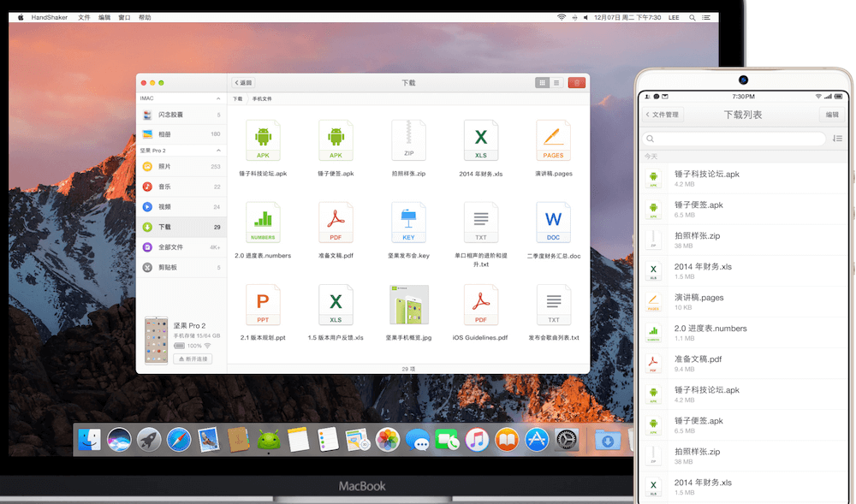This screenshot has height=504, width=856.
Task: Open Spotlight search in menu bar
Action: 693,17
